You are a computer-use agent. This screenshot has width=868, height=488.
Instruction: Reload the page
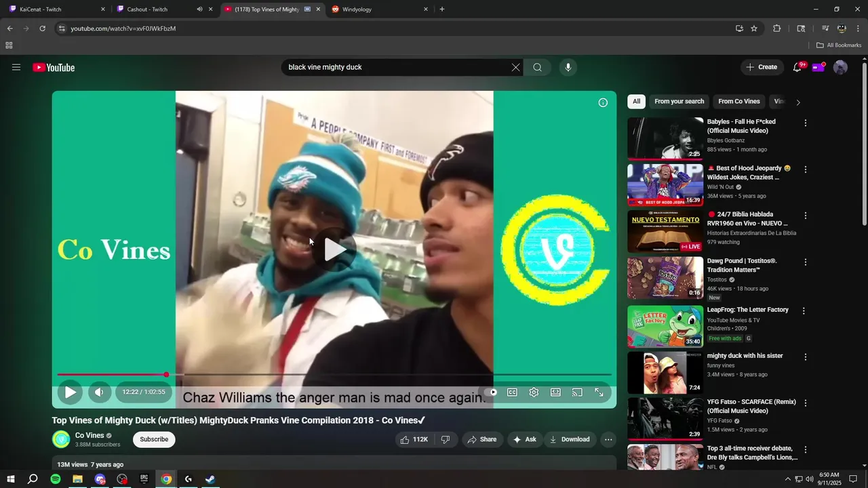(x=42, y=28)
